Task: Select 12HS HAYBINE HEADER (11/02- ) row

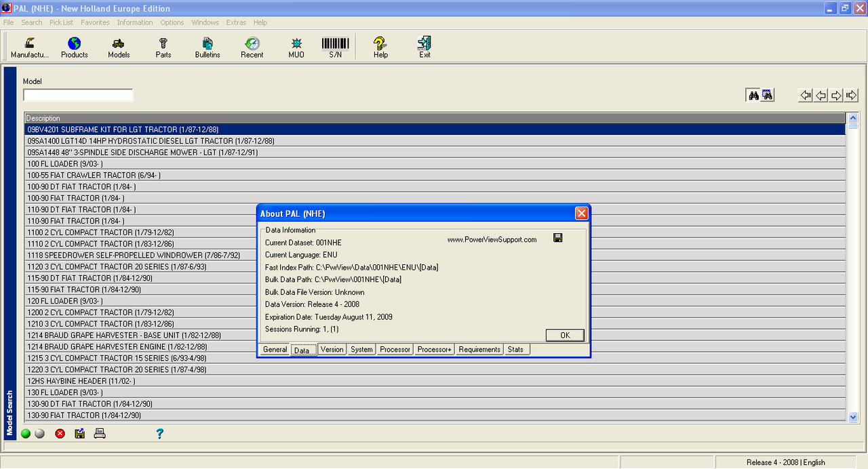Action: [x=435, y=381]
